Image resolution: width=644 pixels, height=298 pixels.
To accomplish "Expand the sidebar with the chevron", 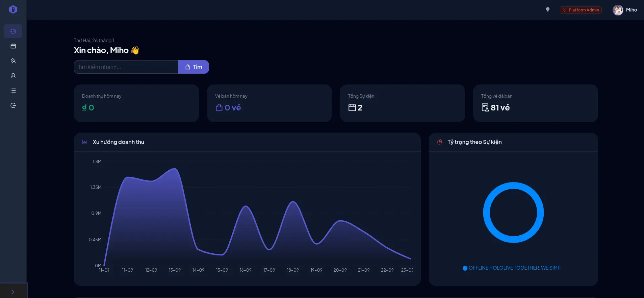I will [13, 292].
